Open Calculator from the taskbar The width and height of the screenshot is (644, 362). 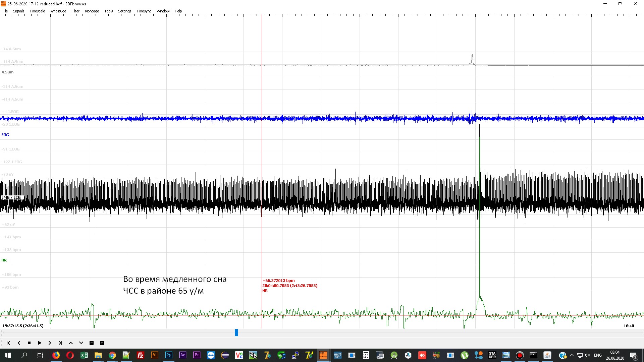pyautogui.click(x=366, y=355)
